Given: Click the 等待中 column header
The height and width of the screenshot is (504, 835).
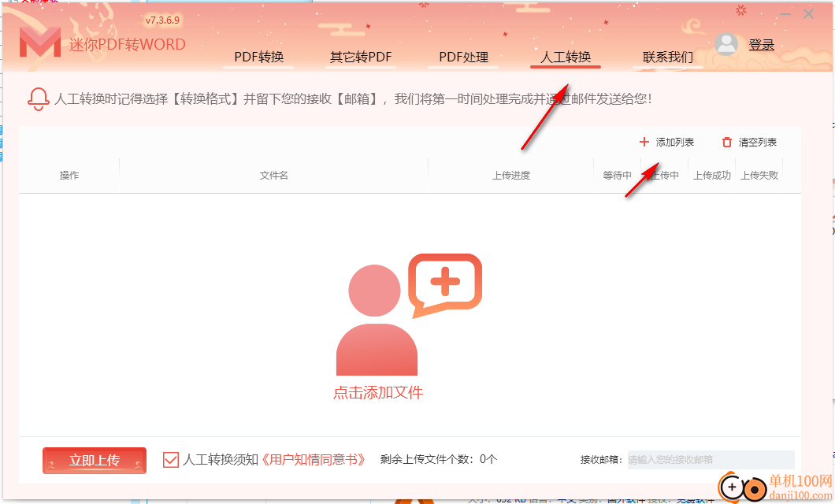Looking at the screenshot, I should pos(618,175).
